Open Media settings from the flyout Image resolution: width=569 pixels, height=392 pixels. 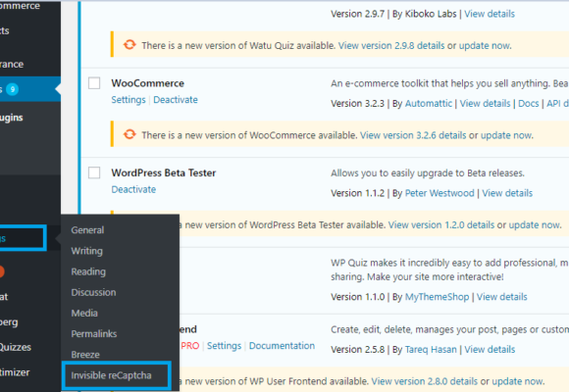point(84,313)
